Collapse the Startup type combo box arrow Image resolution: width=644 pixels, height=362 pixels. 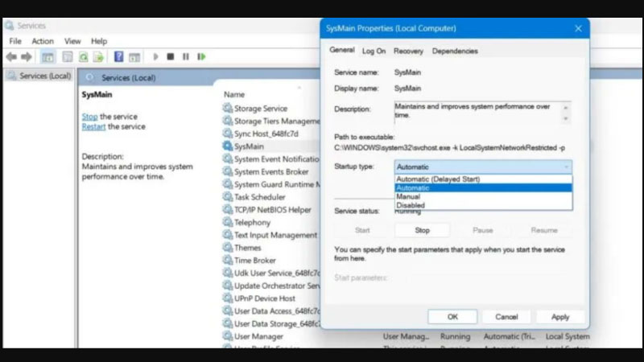point(565,167)
